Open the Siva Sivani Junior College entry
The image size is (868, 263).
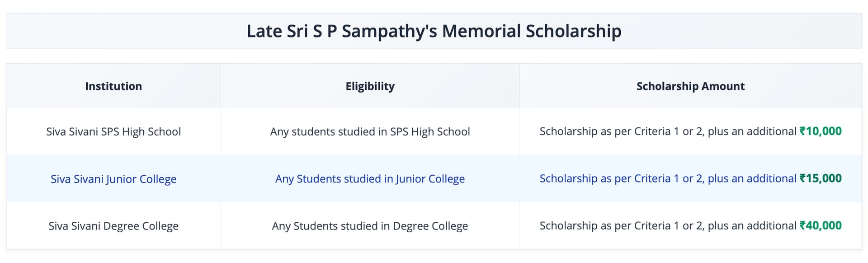pyautogui.click(x=113, y=179)
